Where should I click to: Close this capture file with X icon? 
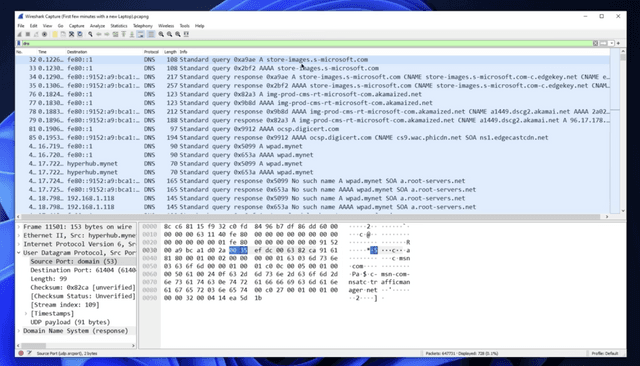click(71, 34)
